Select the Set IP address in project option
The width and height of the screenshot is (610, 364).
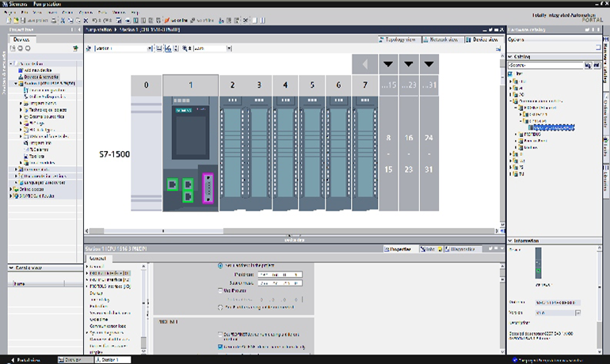click(219, 266)
